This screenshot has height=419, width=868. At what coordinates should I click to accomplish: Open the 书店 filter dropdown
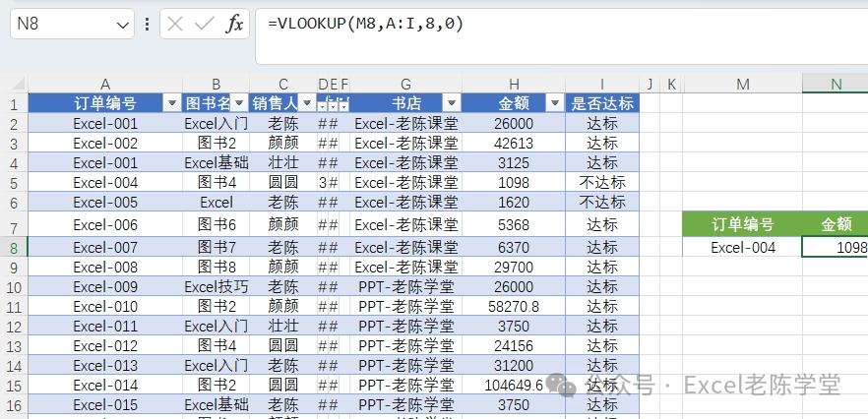[452, 103]
